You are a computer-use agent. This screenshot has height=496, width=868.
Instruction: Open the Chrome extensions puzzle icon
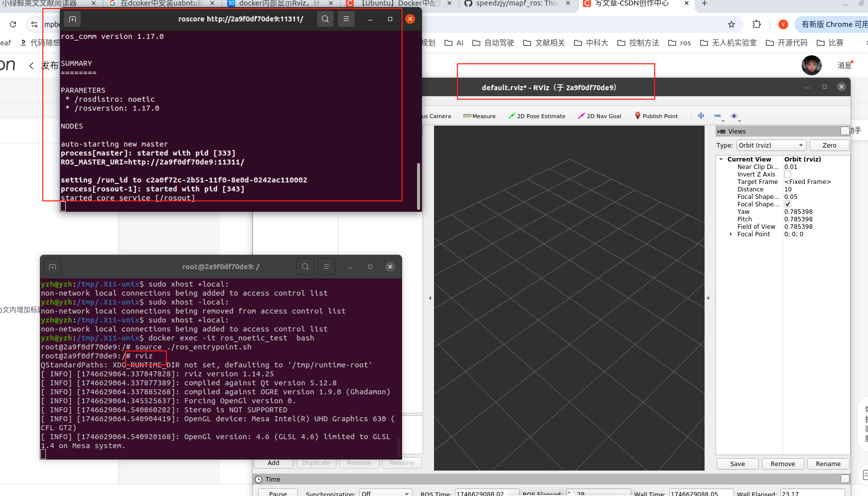[x=757, y=24]
